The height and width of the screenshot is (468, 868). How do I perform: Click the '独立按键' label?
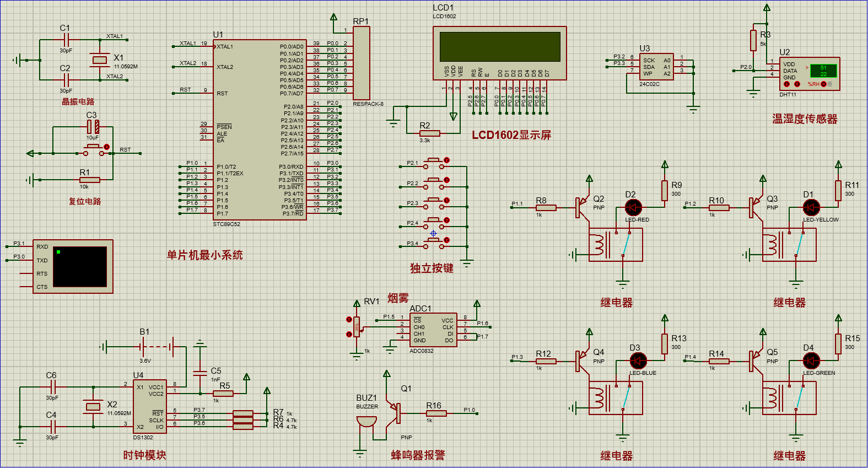tap(432, 268)
